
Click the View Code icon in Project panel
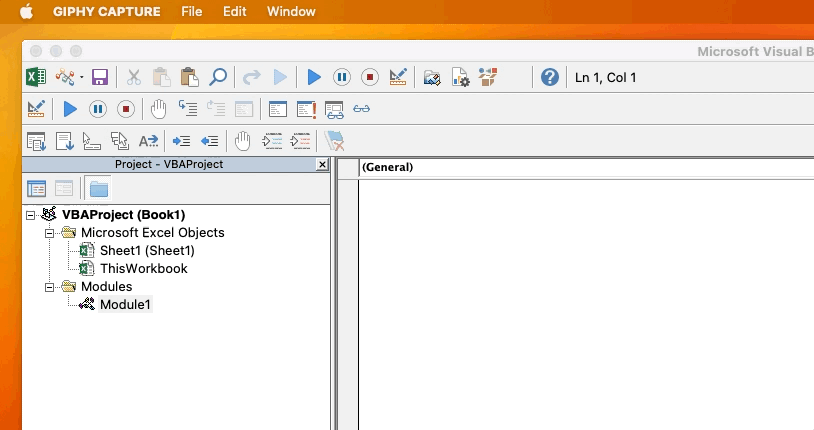click(36, 189)
